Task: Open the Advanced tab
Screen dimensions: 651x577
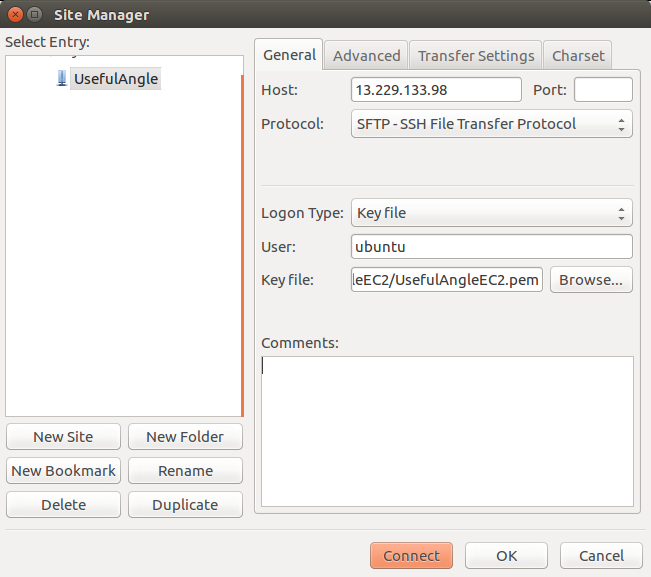Action: (366, 56)
